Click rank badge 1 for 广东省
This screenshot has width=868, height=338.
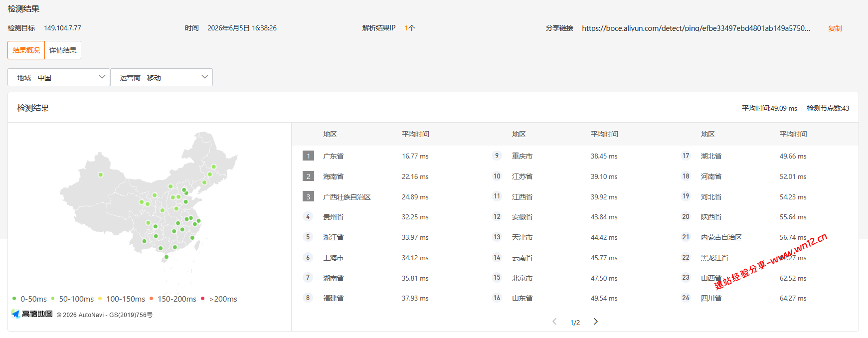coord(308,156)
